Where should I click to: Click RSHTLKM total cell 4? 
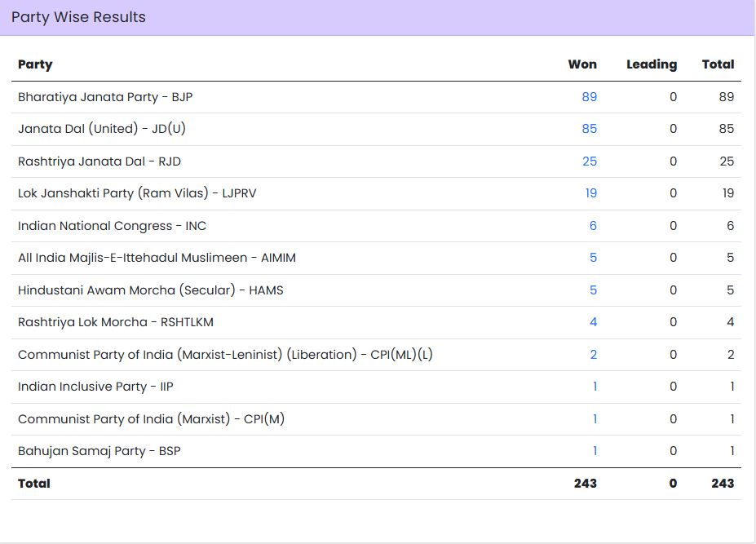tap(731, 322)
